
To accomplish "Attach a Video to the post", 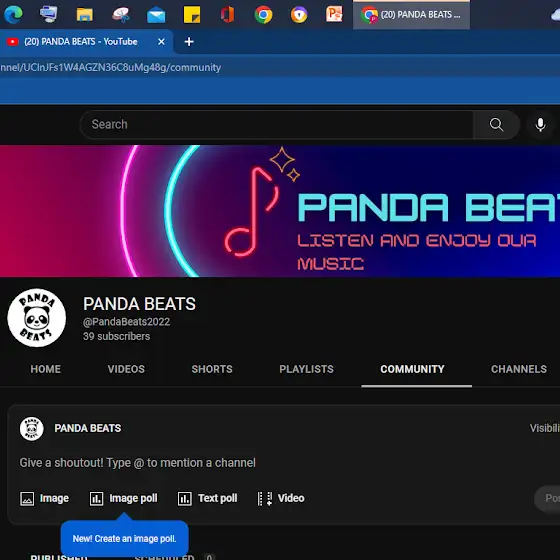I will 281,498.
